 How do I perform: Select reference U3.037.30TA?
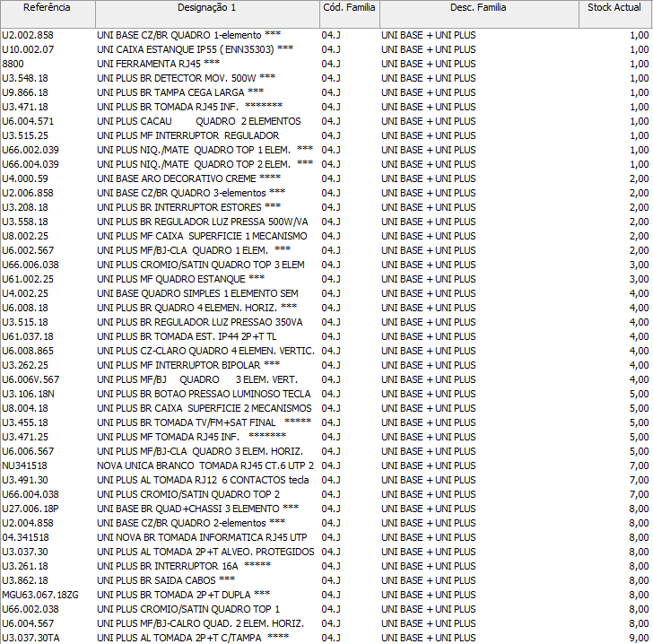coord(30,639)
